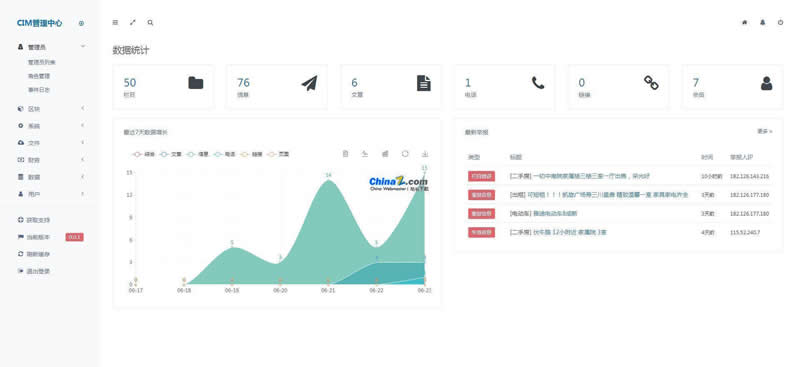The width and height of the screenshot is (800, 367).
Task: Toggle the 文章 series in chart legend
Action: click(171, 154)
